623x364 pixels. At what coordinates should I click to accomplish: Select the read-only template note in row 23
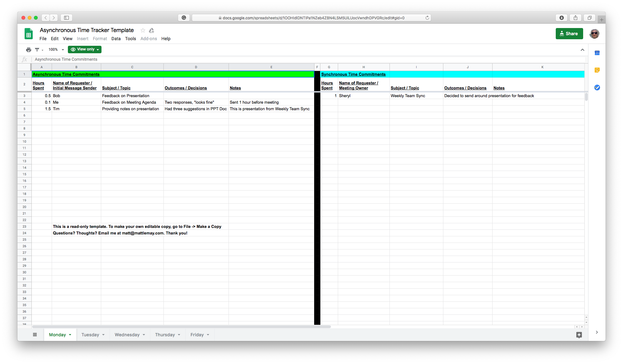(x=137, y=227)
